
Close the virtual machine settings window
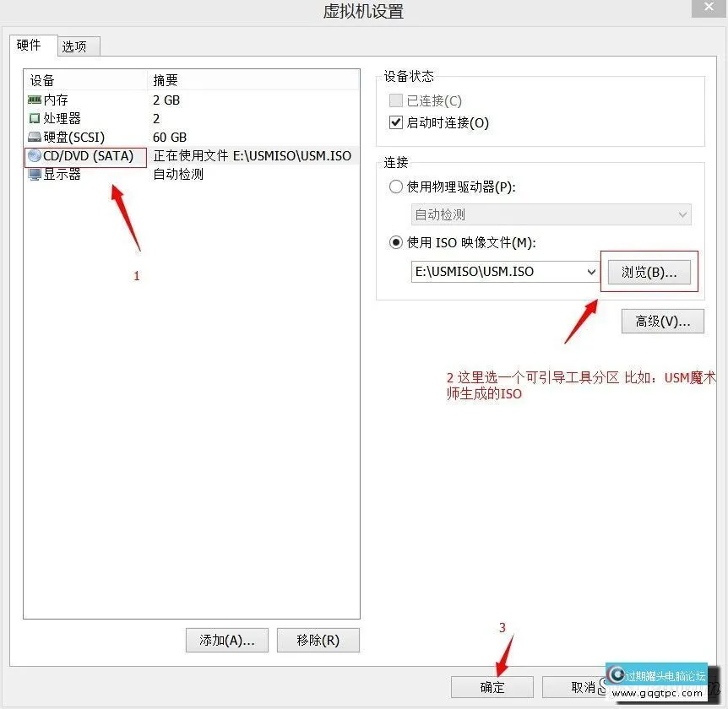(x=706, y=8)
